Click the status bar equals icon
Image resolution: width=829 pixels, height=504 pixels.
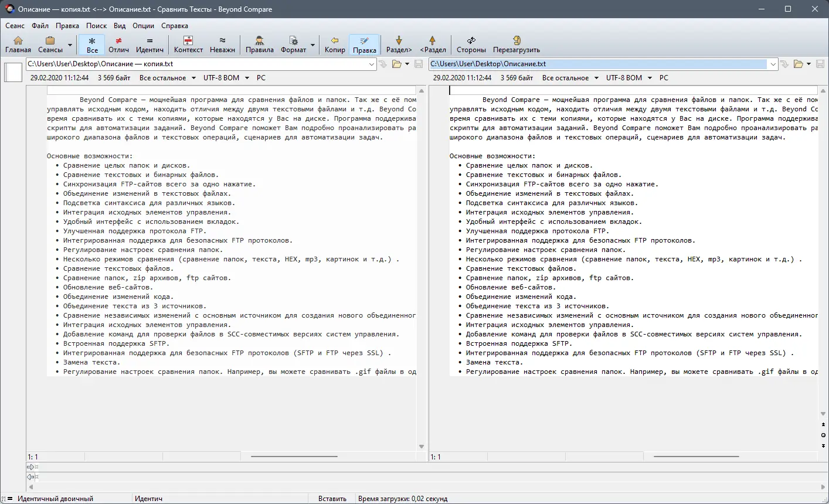tap(9, 499)
